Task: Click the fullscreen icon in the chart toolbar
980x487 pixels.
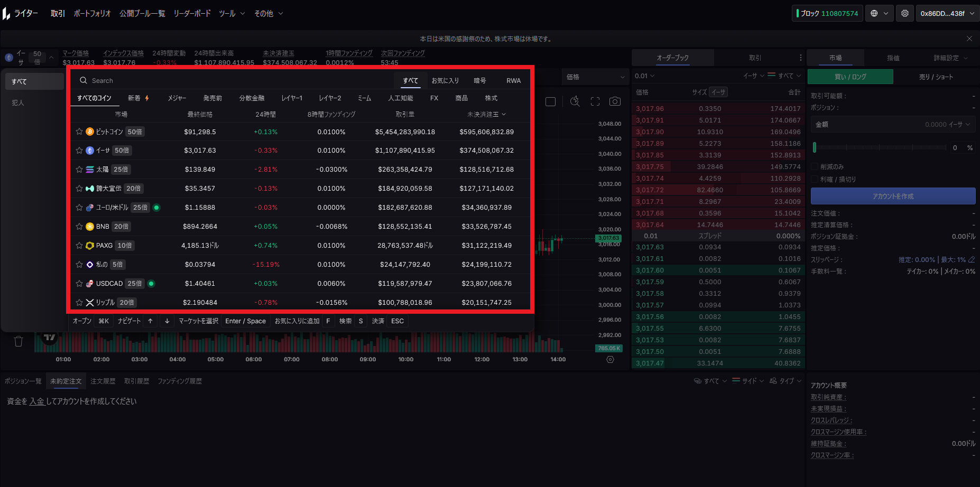Action: (595, 101)
